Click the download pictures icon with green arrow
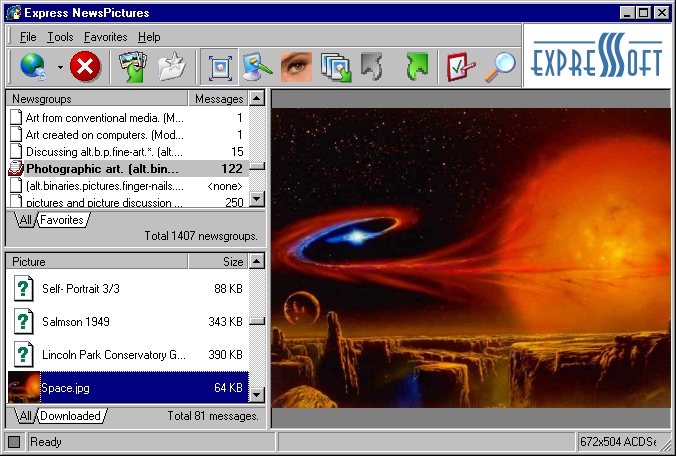The image size is (676, 456). [x=133, y=67]
